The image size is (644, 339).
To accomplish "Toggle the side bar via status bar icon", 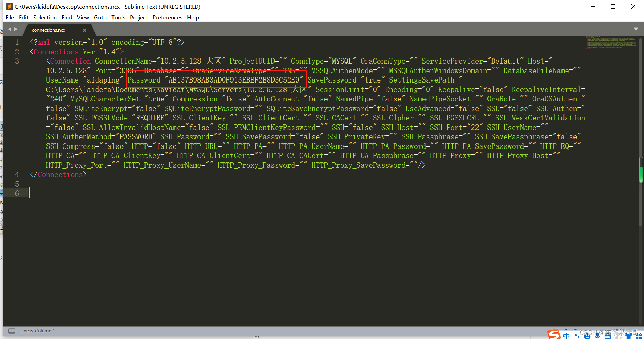I will pos(12,331).
